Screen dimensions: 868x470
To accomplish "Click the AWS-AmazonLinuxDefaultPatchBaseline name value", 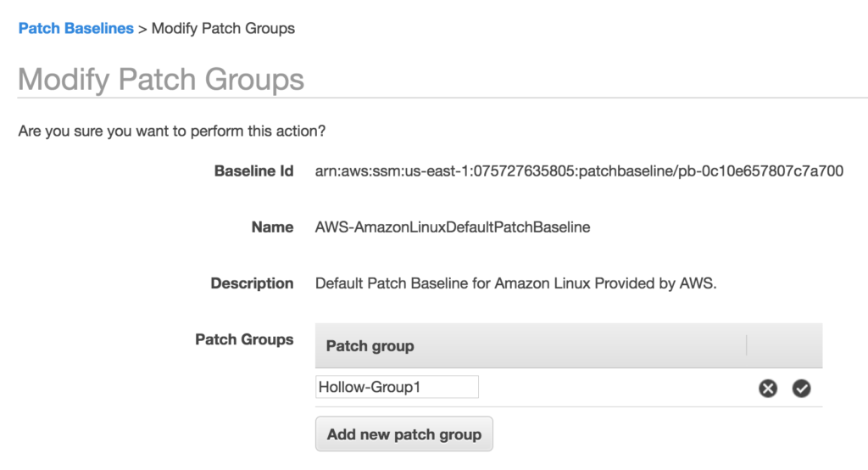I will pyautogui.click(x=453, y=227).
